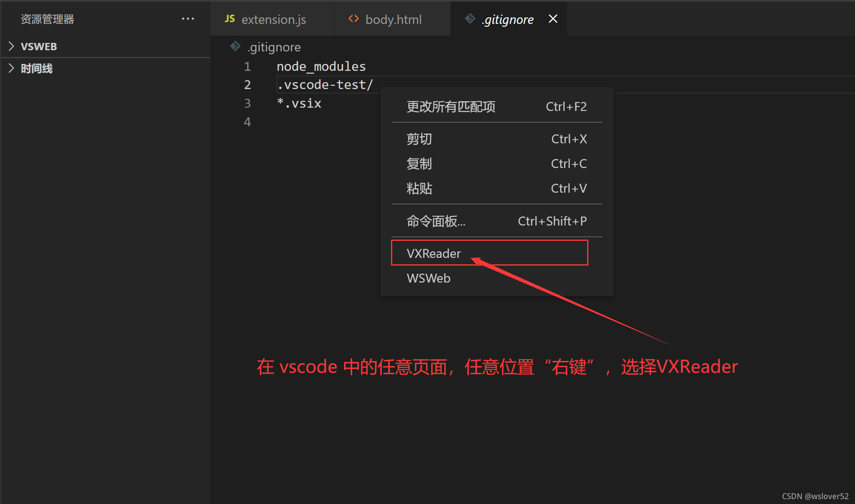Click .gitignore in the breadcrumb bar
This screenshot has width=855, height=504.
(274, 47)
